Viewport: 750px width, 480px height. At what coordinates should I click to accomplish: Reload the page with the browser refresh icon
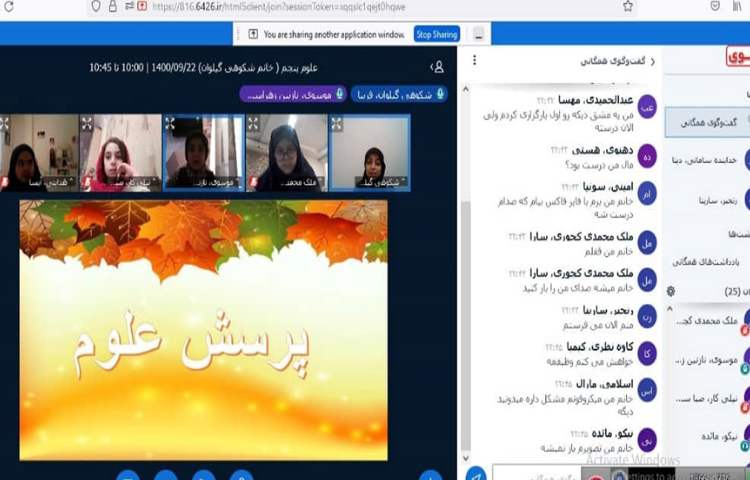[x=8, y=6]
